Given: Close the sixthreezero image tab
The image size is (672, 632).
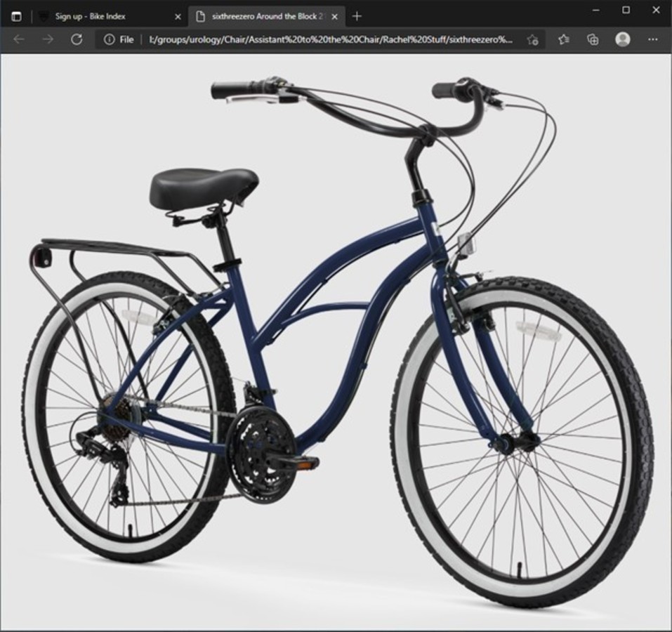Looking at the screenshot, I should [x=335, y=15].
